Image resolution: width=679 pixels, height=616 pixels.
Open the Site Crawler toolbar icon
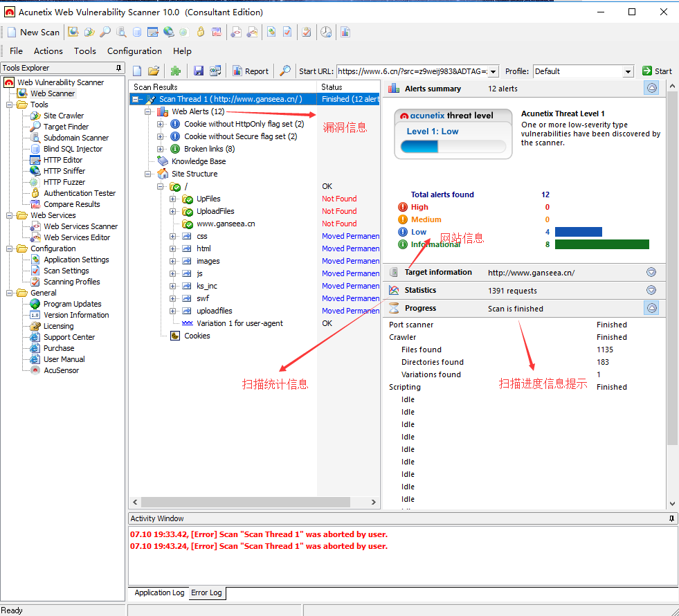89,32
